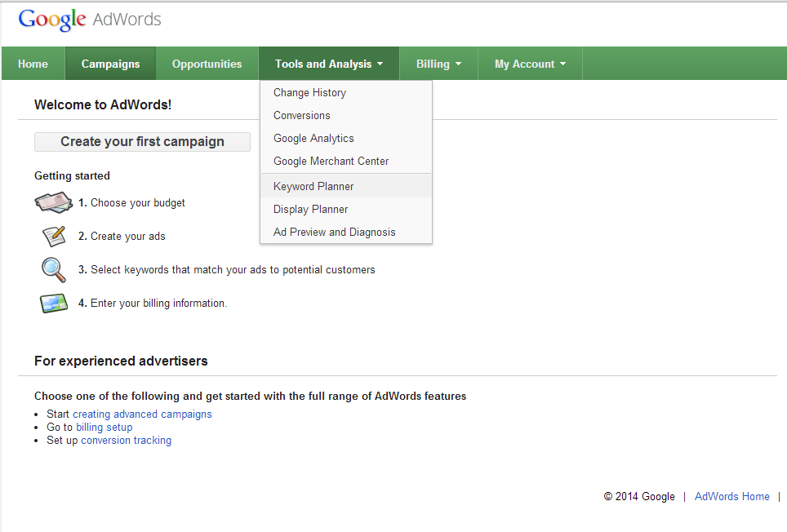This screenshot has width=787, height=532.
Task: Click Create your first campaign button
Action: [x=143, y=142]
